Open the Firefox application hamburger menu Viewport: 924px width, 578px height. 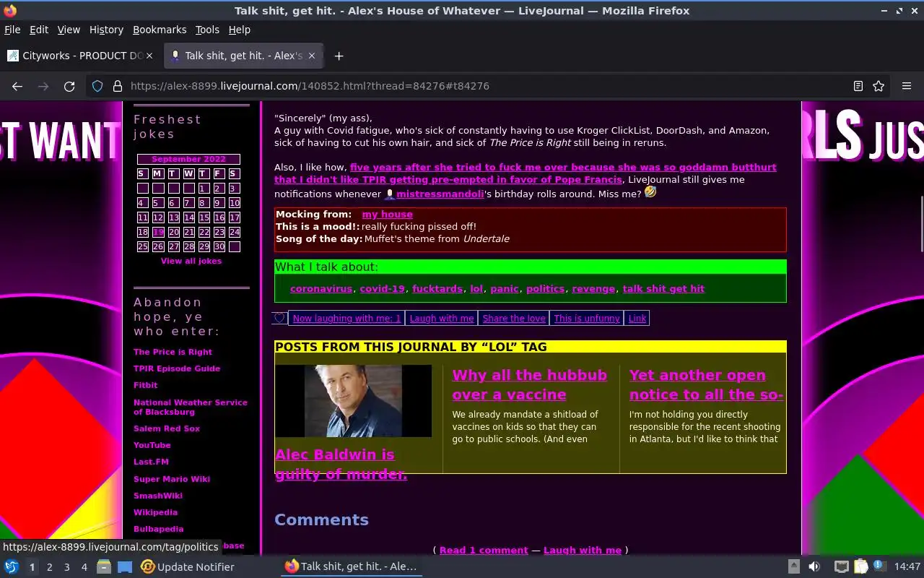tap(907, 86)
